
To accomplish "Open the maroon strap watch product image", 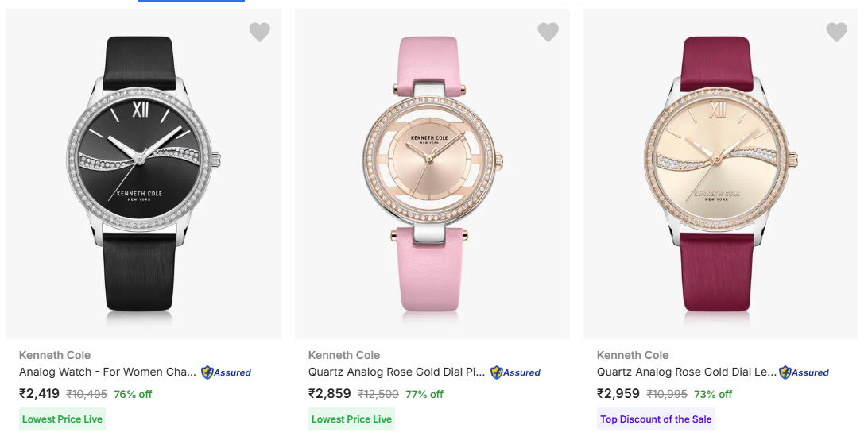I will [718, 173].
